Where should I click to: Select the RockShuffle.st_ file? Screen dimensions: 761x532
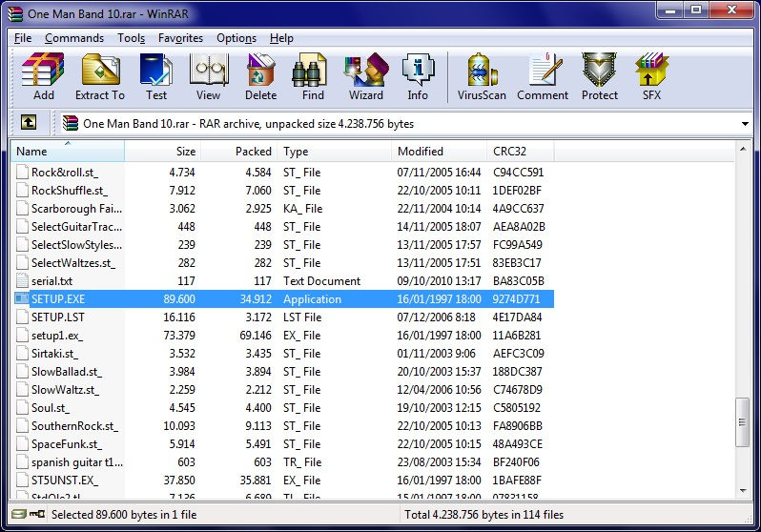(70, 191)
